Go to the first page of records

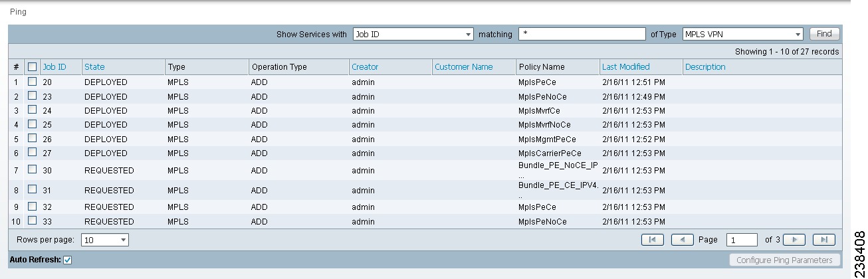652,240
